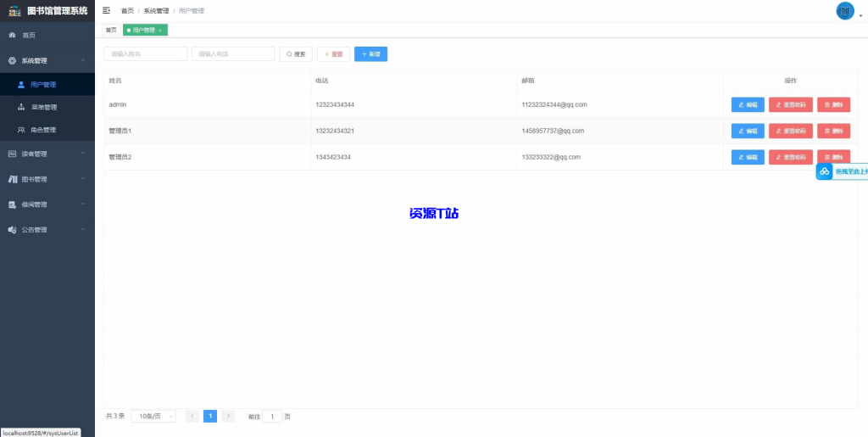Select 用户管理 in the sidebar
This screenshot has height=437, width=868.
coord(47,85)
